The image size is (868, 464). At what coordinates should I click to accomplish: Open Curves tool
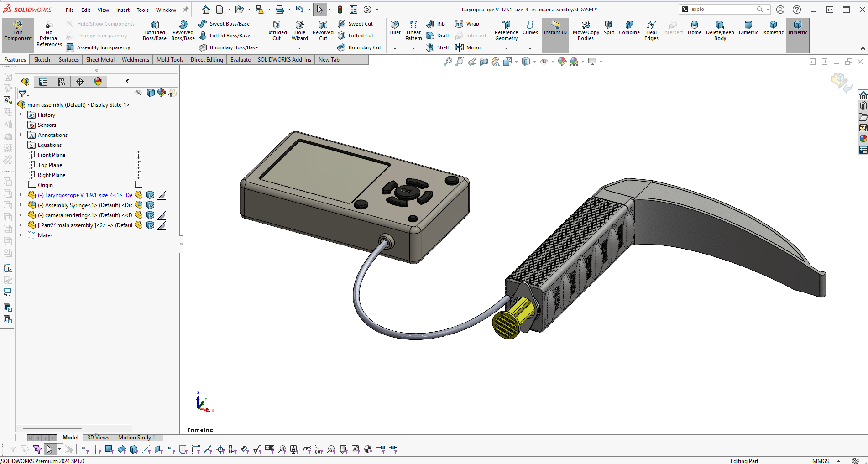point(530,28)
